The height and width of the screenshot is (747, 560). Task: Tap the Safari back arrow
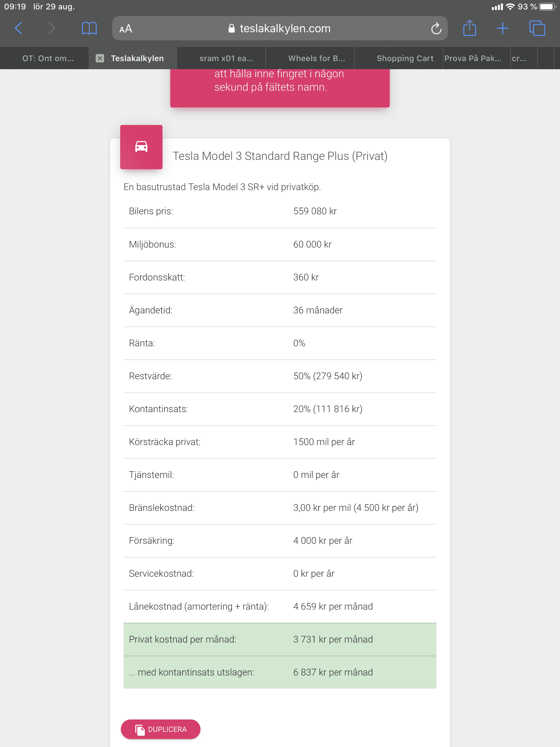19,28
